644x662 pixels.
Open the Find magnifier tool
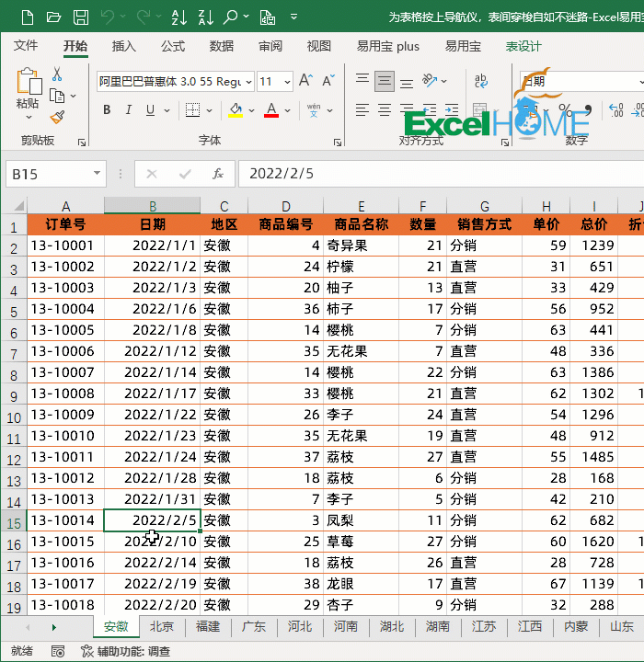(231, 17)
